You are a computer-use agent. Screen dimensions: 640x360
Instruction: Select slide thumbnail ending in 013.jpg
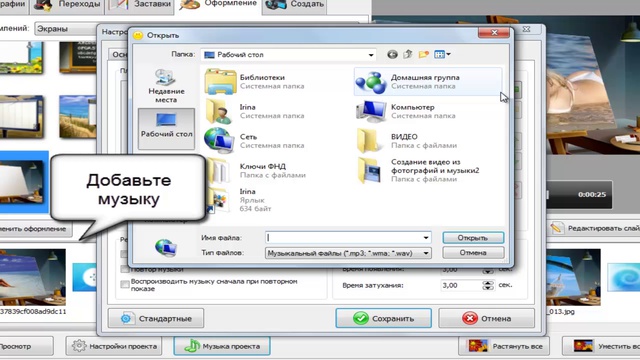click(573, 278)
